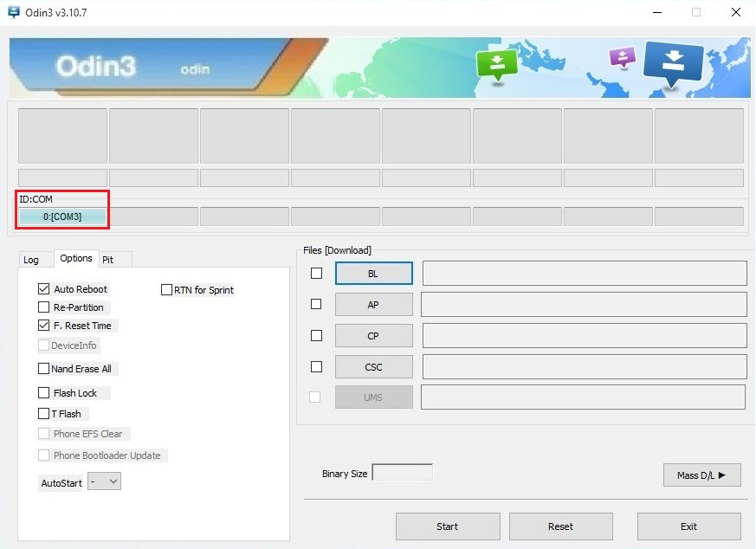Minimize the Odin3 window
The image size is (756, 549).
657,12
